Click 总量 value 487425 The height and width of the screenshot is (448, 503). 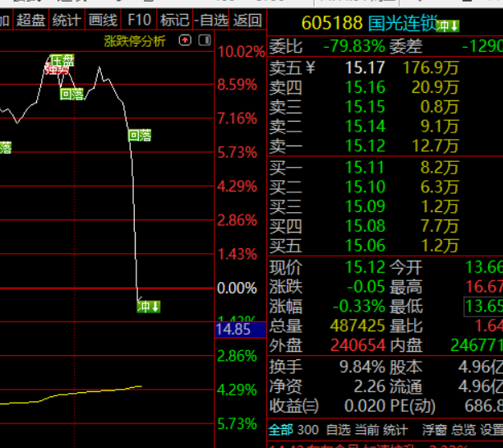pos(358,326)
